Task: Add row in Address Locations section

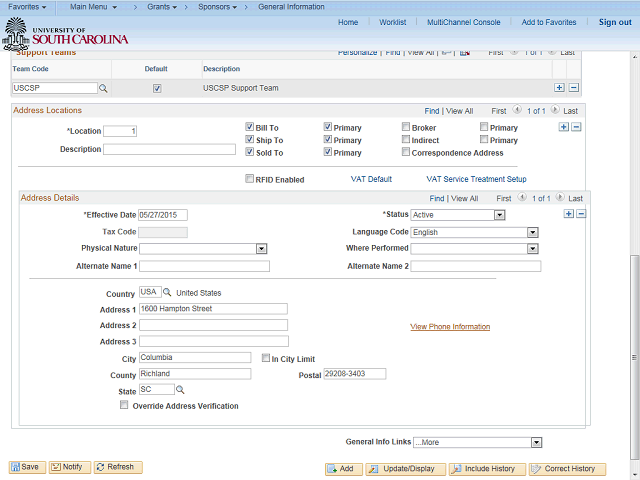Action: 563,127
